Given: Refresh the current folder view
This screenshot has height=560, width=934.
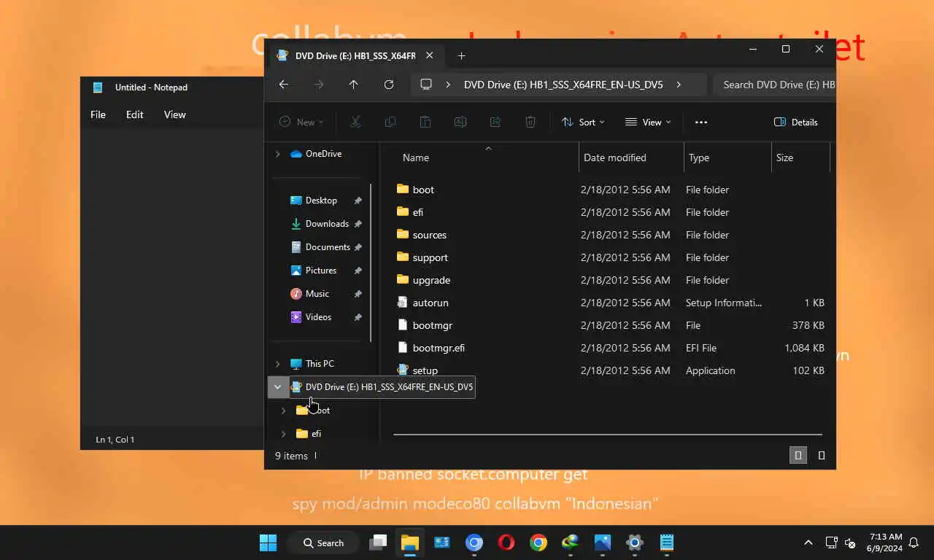Looking at the screenshot, I should [x=389, y=85].
